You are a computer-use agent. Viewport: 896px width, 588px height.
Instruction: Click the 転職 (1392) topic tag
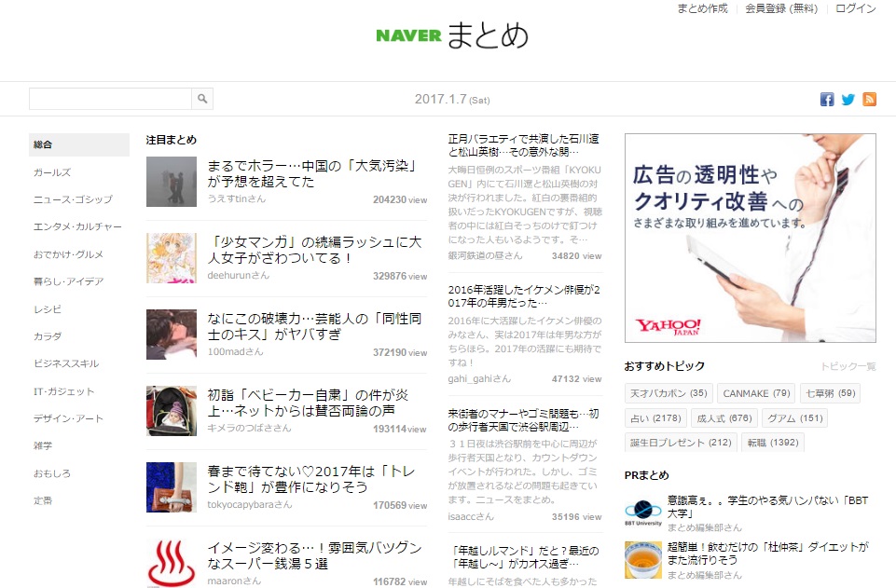coord(773,443)
